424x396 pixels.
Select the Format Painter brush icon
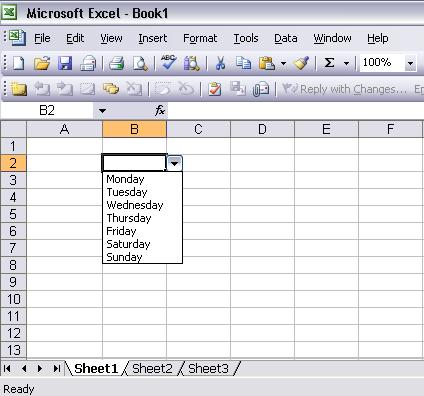tap(301, 63)
